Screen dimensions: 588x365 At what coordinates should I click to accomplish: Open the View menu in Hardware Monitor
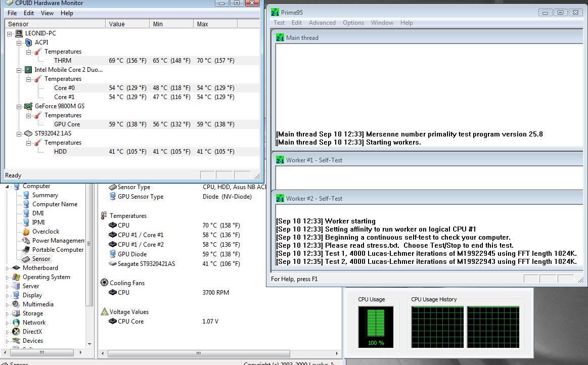[x=47, y=13]
